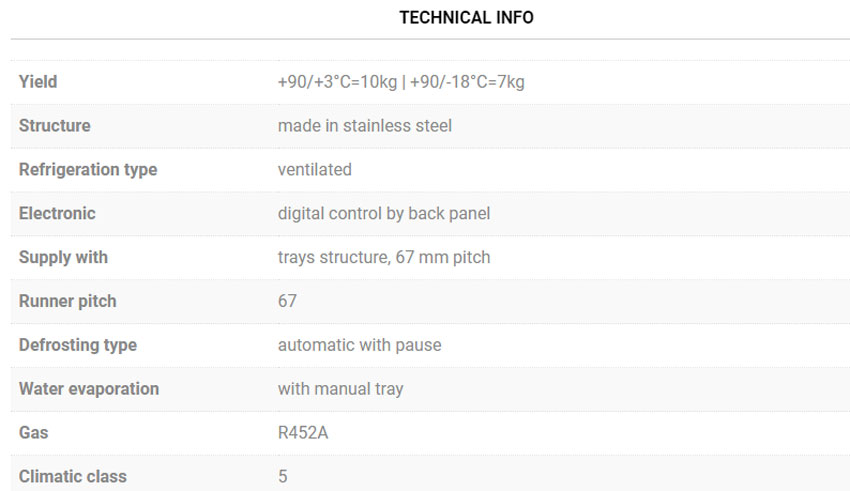This screenshot has width=850, height=491.
Task: Click the R452A gas value
Action: [x=303, y=433]
